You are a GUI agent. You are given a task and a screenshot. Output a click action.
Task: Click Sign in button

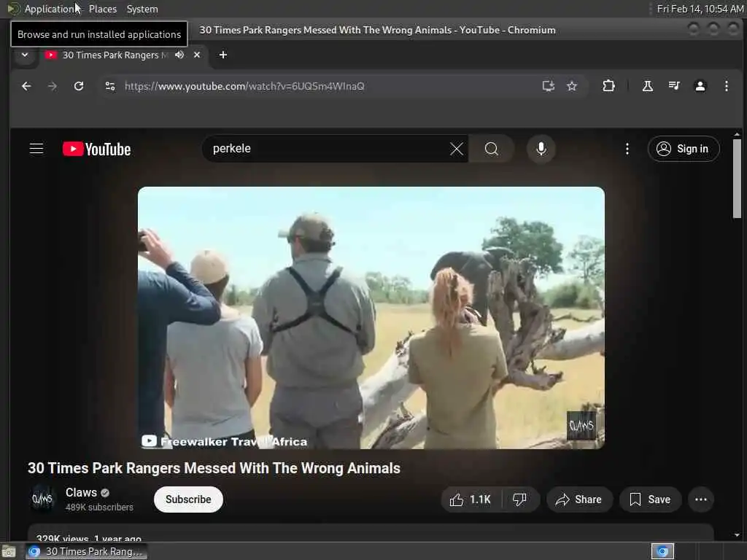[683, 149]
